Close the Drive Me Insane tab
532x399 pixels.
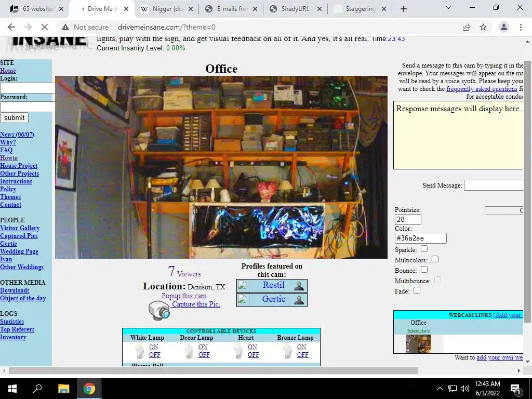[x=126, y=9]
